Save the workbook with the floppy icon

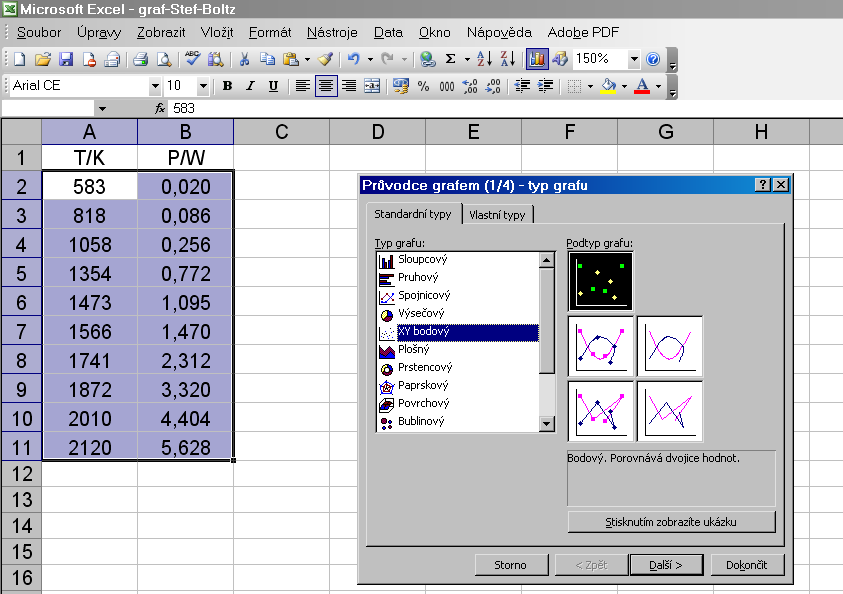click(66, 59)
